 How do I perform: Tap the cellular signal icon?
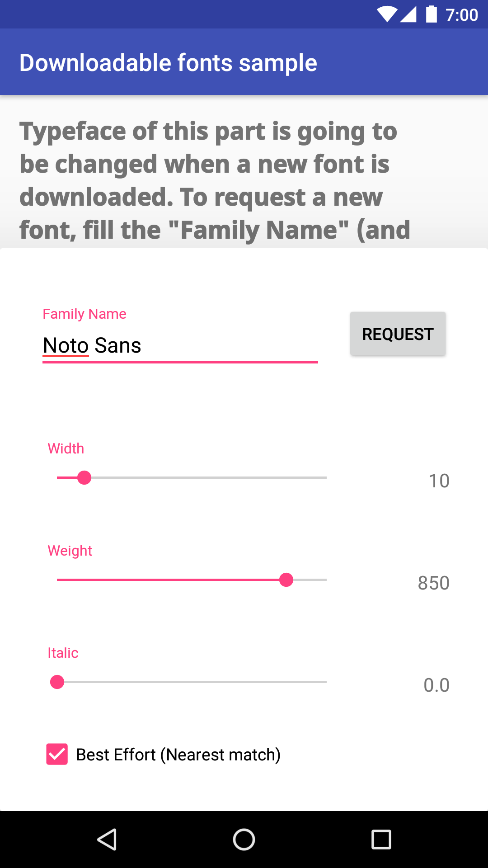[x=408, y=14]
